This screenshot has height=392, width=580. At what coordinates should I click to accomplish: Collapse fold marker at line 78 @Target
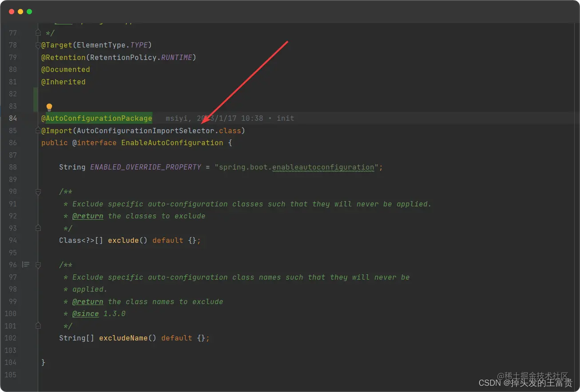click(x=38, y=45)
